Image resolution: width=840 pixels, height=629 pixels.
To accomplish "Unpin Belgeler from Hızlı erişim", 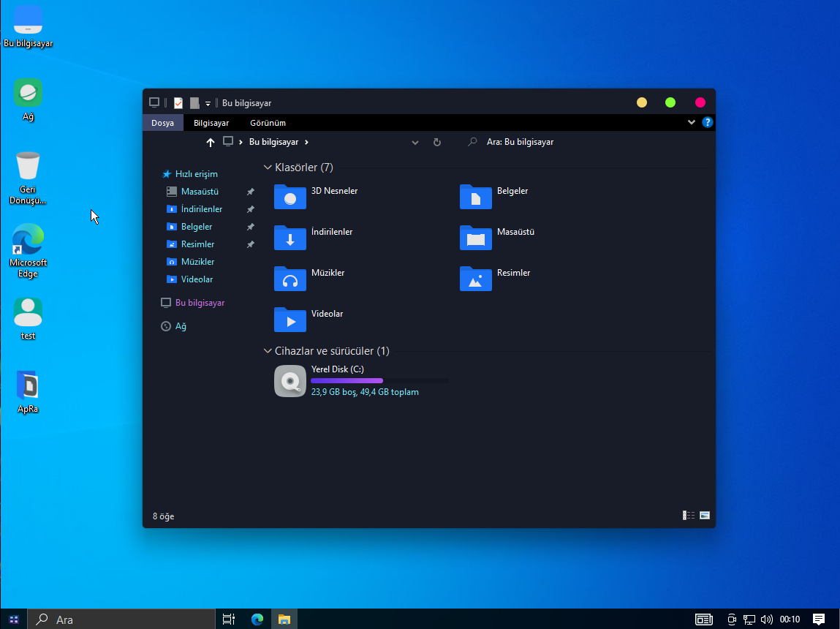I will tap(250, 227).
